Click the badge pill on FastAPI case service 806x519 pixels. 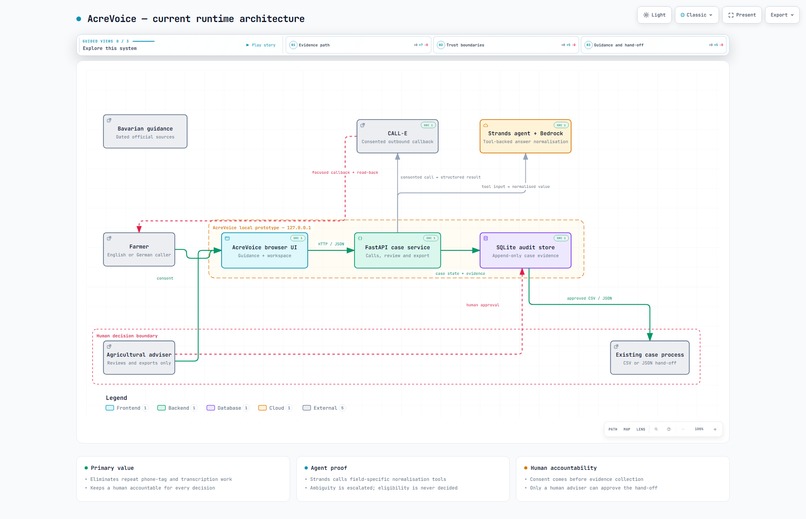tap(430, 238)
